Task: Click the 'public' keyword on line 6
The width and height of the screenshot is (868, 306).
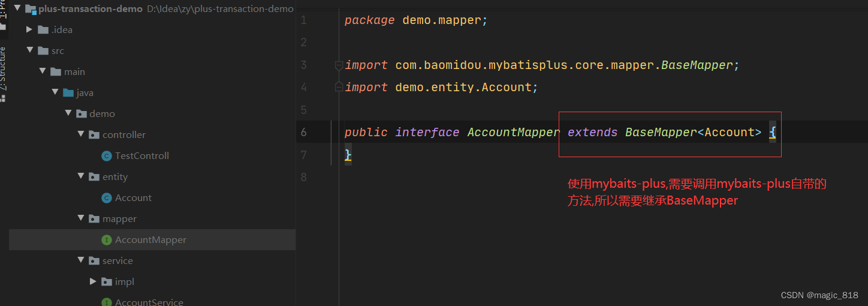Action: (x=366, y=132)
